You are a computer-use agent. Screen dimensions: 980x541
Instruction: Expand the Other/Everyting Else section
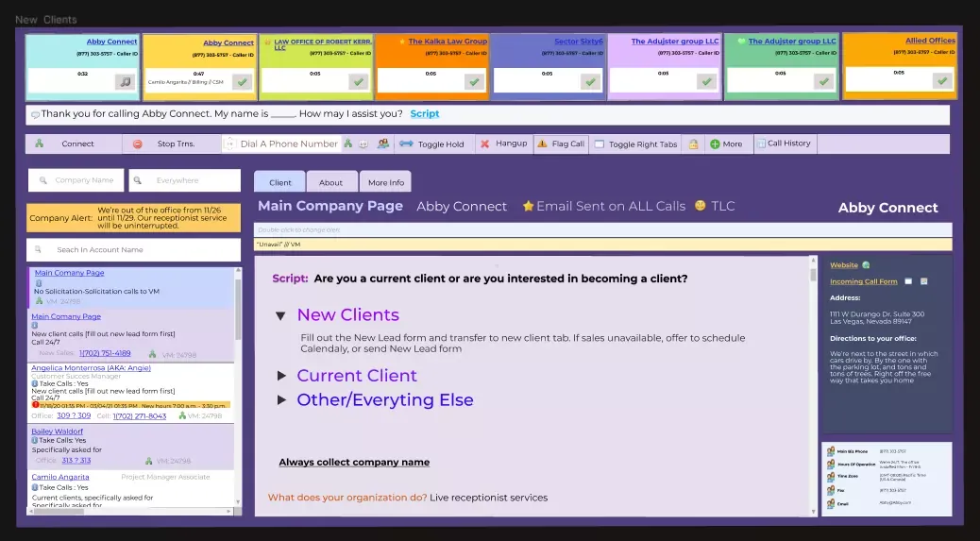point(281,399)
